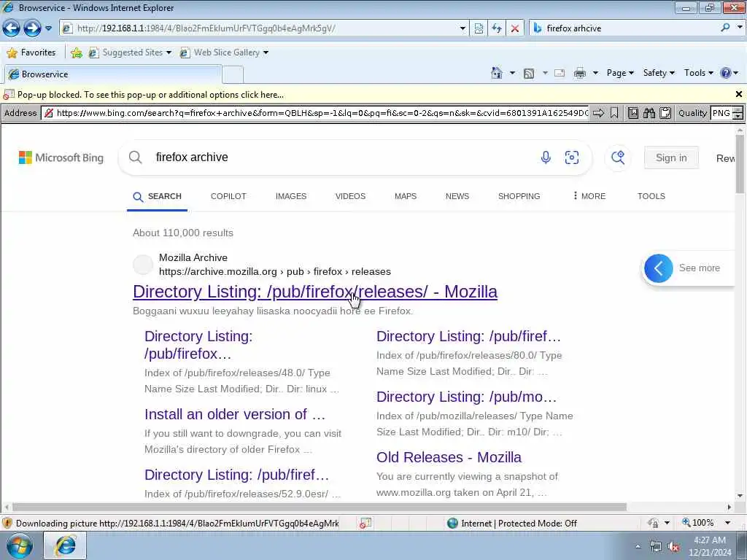Screen dimensions: 747x560
Task: Open the Safety menu
Action: [659, 73]
